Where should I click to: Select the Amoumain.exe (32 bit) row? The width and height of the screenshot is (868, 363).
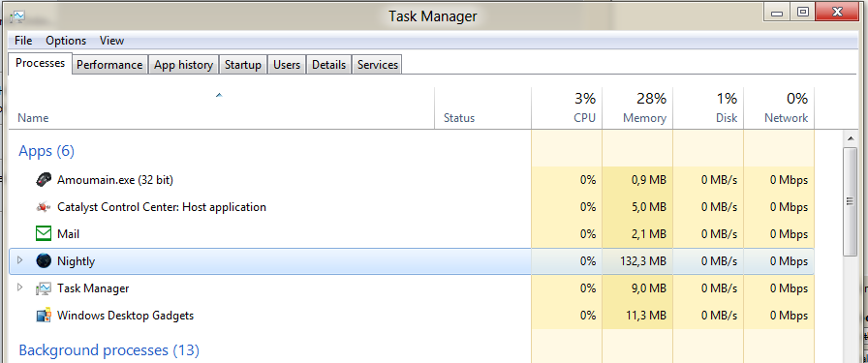tap(412, 180)
